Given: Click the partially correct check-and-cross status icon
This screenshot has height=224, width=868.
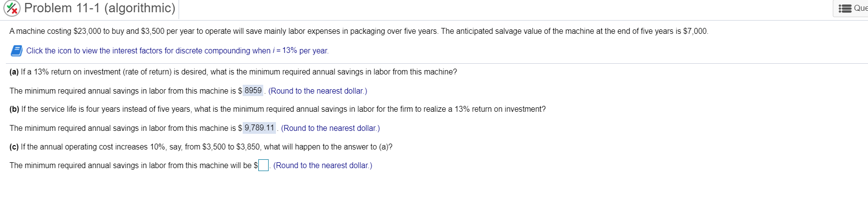Looking at the screenshot, I should tap(13, 8).
